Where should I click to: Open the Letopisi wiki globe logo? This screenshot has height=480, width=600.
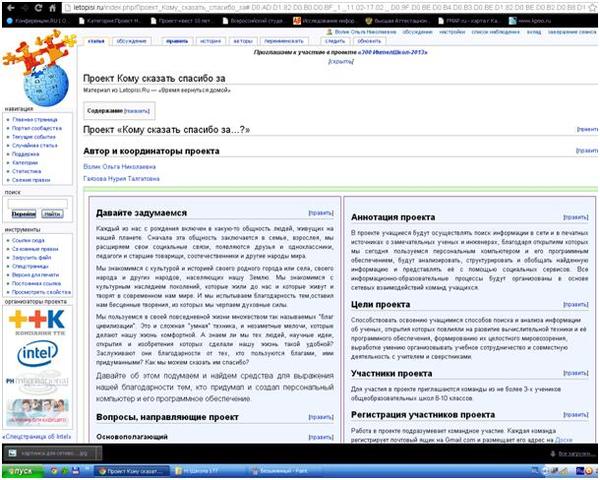point(45,84)
